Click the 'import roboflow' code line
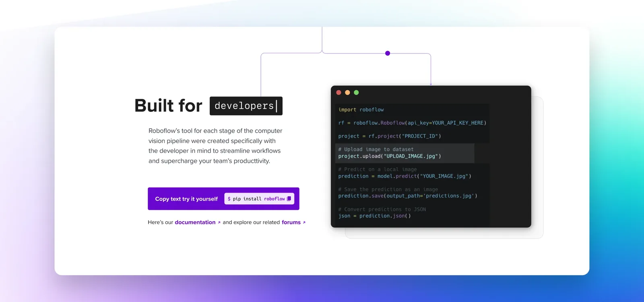 [361, 110]
